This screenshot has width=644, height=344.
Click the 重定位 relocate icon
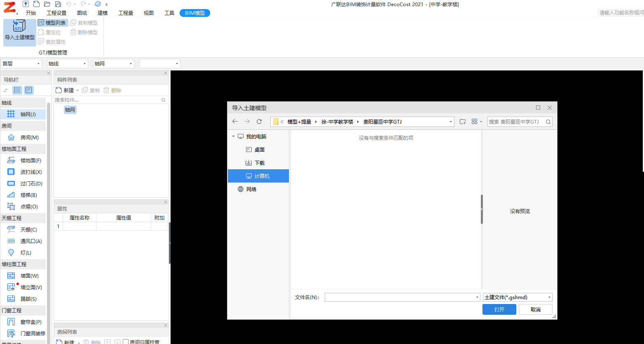pyautogui.click(x=41, y=32)
